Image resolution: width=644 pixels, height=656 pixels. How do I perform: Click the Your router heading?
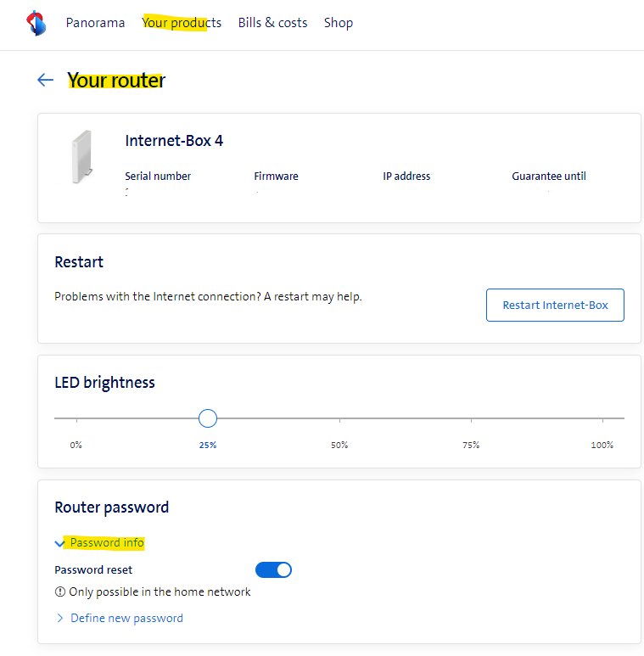pyautogui.click(x=116, y=80)
